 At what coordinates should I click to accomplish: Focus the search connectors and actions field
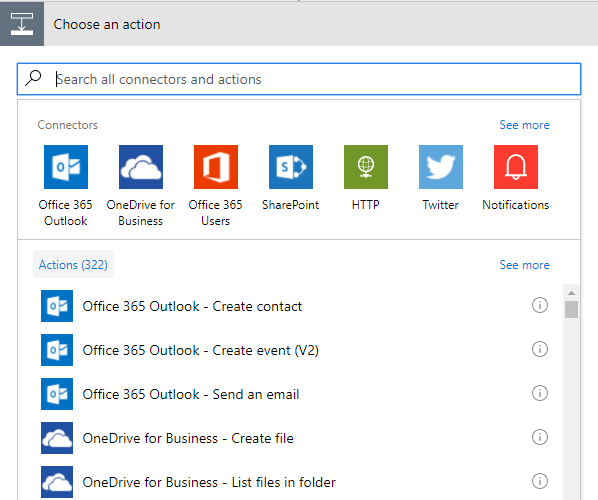pos(299,79)
